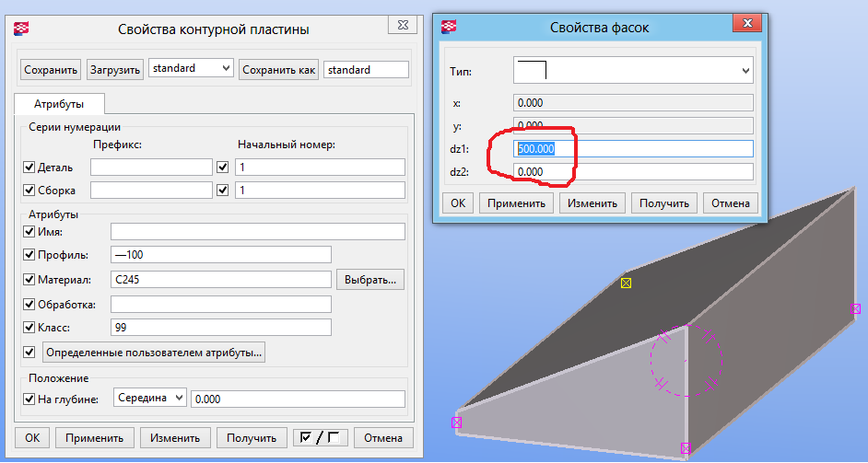Click into the dz2 input field
Image resolution: width=868 pixels, height=463 pixels.
(x=633, y=172)
